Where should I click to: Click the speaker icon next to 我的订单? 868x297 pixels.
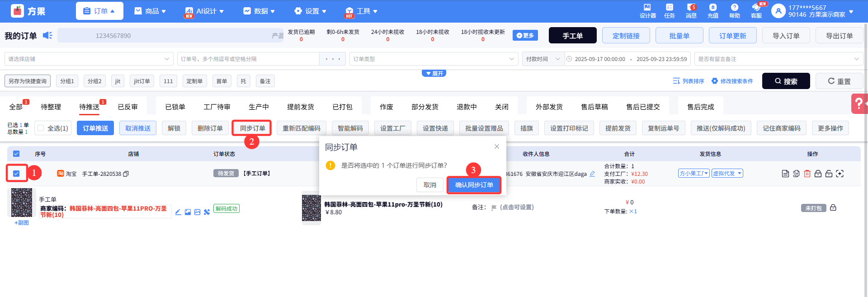(47, 35)
